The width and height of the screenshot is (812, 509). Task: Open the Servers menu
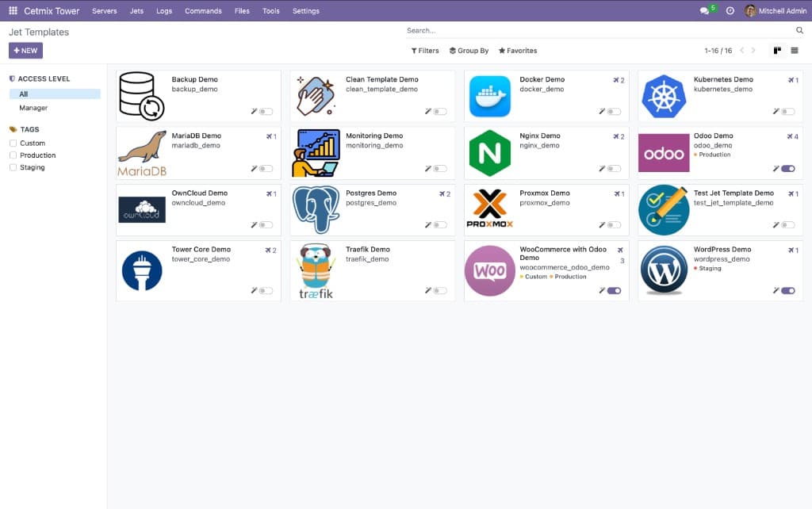coord(104,11)
